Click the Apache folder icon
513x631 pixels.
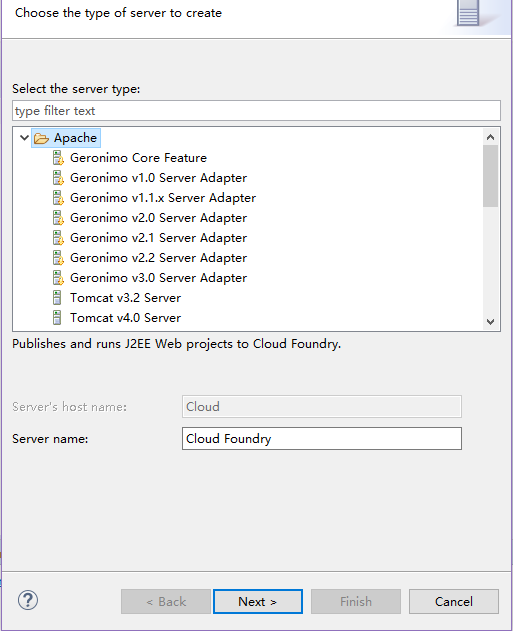[41, 138]
